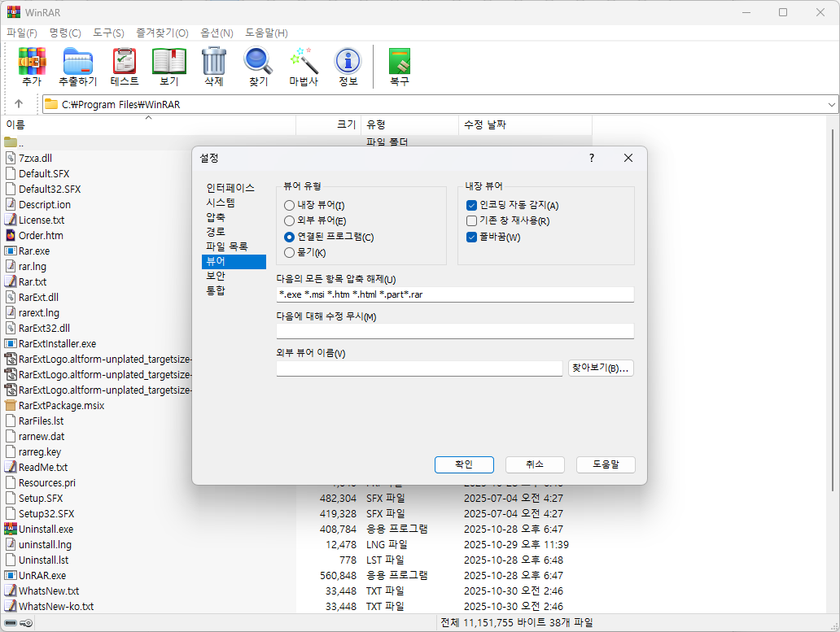
Task: Click the RarExt.dll file icon
Action: [11, 297]
